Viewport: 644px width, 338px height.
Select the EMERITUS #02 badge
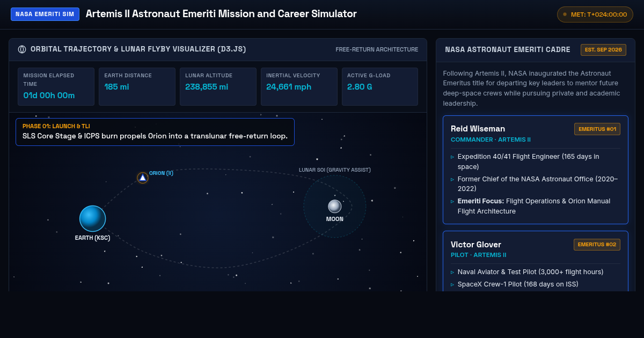(x=597, y=245)
